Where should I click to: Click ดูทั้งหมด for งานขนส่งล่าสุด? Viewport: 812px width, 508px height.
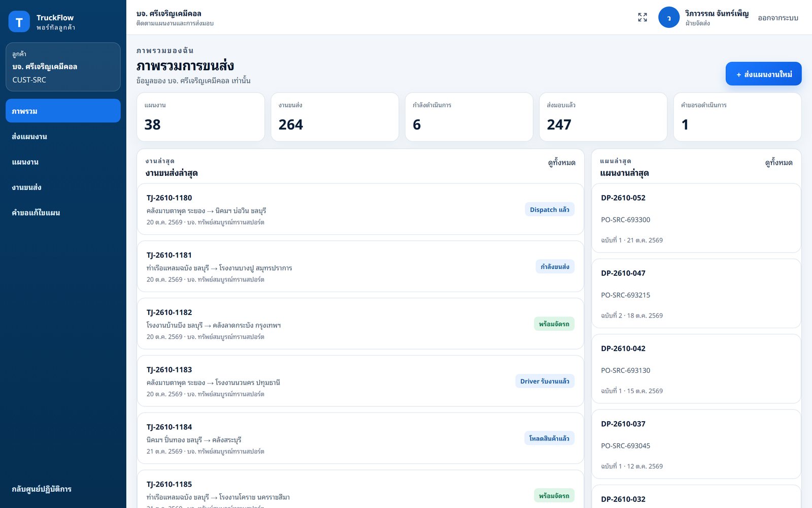pos(561,163)
